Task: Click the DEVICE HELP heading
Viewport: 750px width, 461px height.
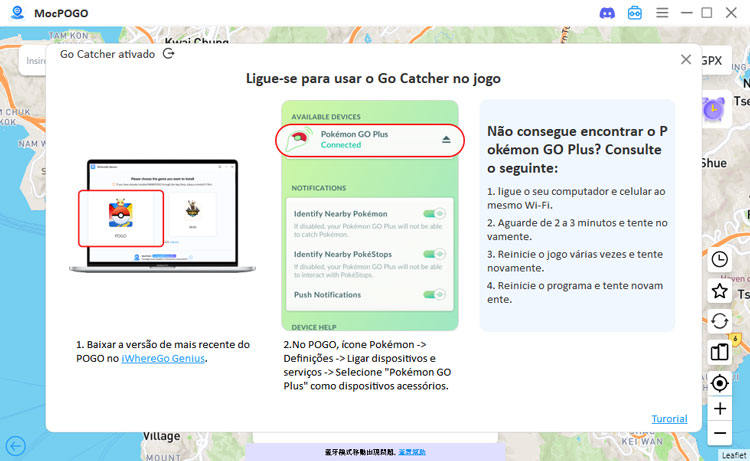Action: point(314,327)
